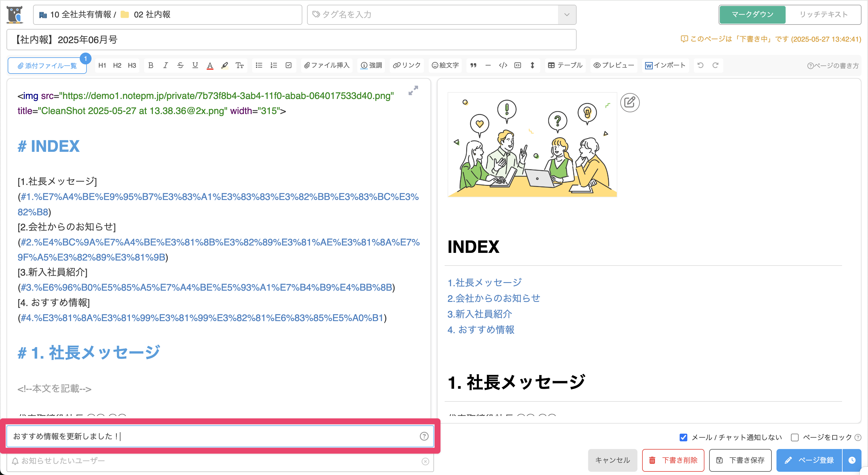Viewport: 868px width, 475px height.
Task: Open preview link 4. おすすめ情報
Action: (x=481, y=330)
